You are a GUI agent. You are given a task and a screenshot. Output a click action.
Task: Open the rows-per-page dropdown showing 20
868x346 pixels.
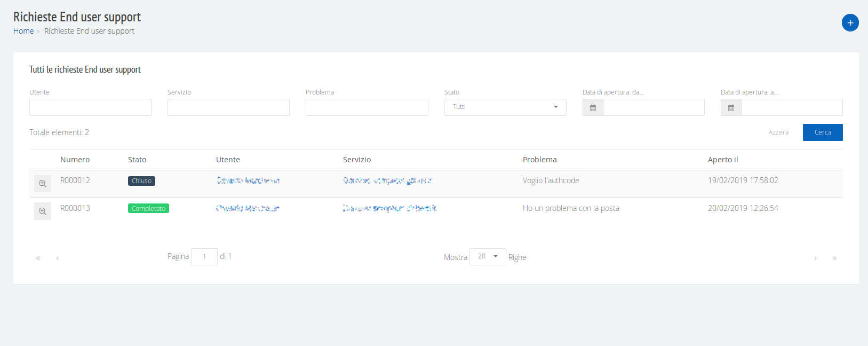pyautogui.click(x=488, y=257)
